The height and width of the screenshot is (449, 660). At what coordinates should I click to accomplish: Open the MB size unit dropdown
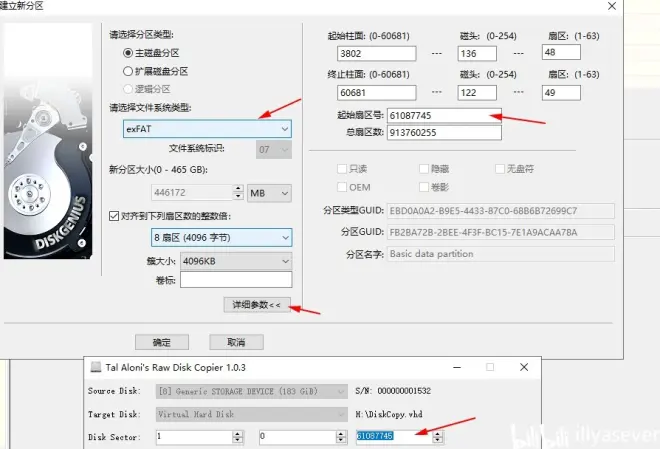pyautogui.click(x=269, y=193)
